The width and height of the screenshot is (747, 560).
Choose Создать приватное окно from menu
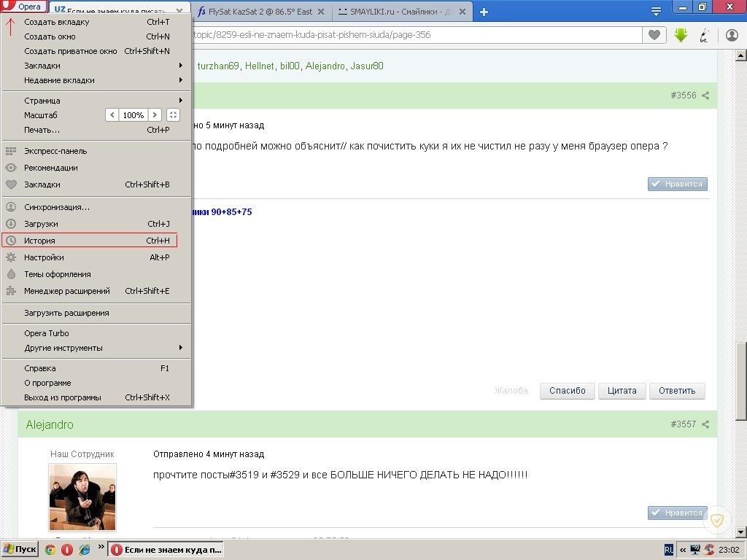point(96,51)
